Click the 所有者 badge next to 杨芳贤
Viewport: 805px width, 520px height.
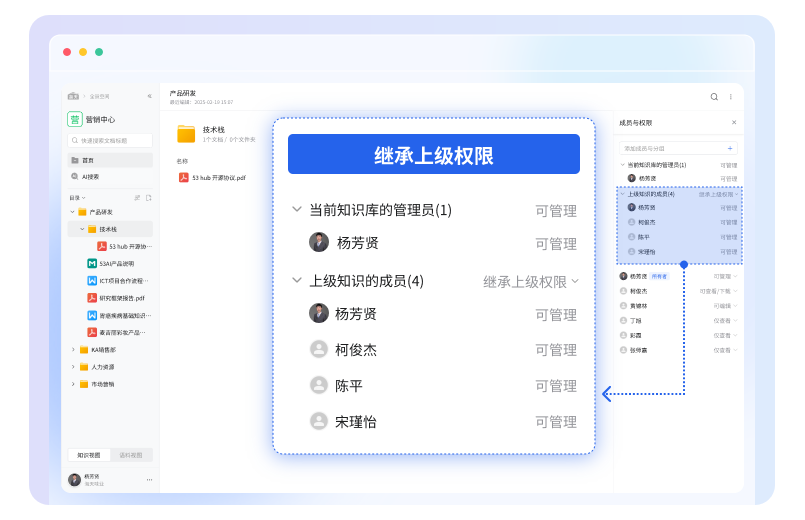pos(659,276)
